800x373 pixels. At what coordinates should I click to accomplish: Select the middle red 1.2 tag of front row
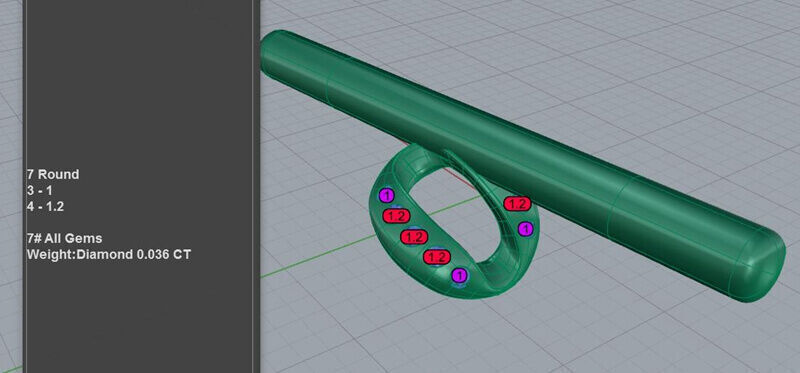pos(414,237)
